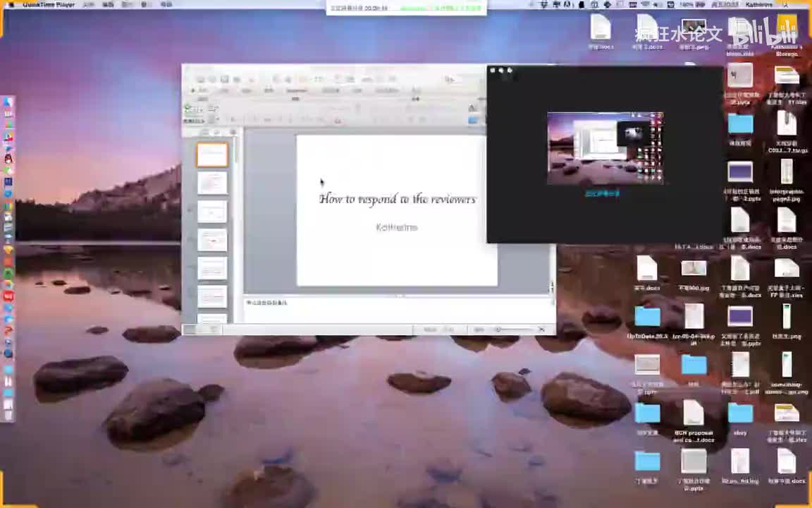Click the subtitle text 'Katherine' on the slide
The image size is (812, 508).
[x=397, y=227]
